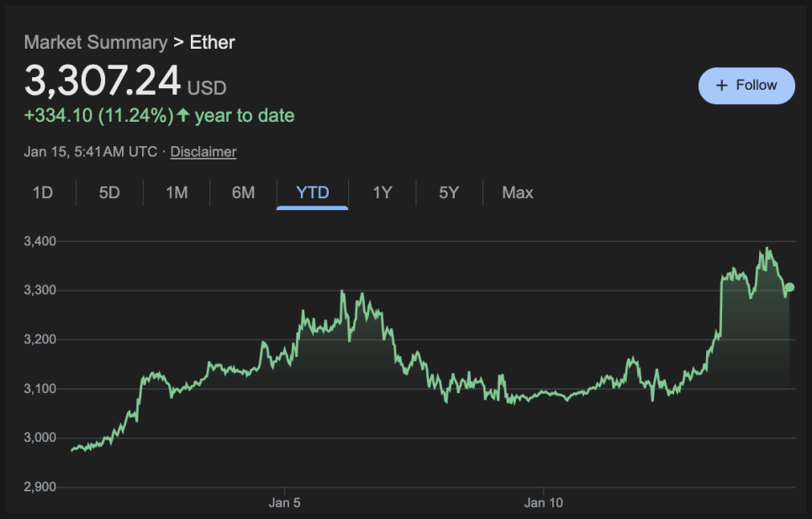This screenshot has width=812, height=519.
Task: Click the Jan 5 date axis label
Action: (x=284, y=504)
